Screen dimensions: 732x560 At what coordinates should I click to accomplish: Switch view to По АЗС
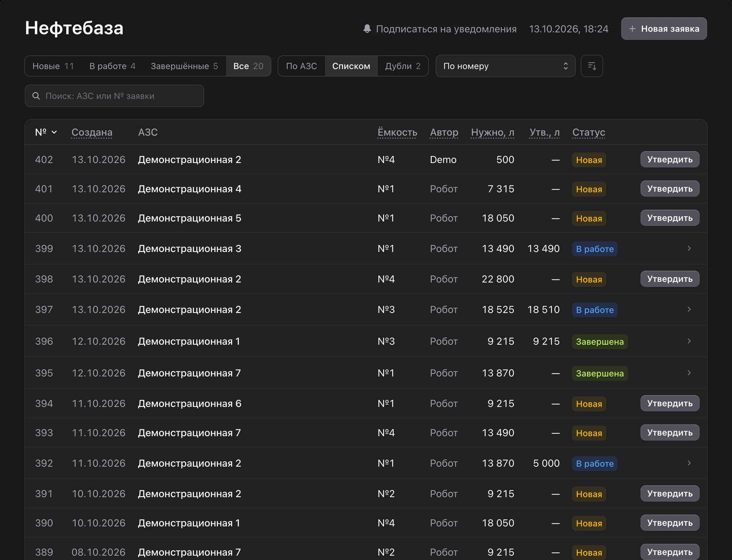[302, 66]
